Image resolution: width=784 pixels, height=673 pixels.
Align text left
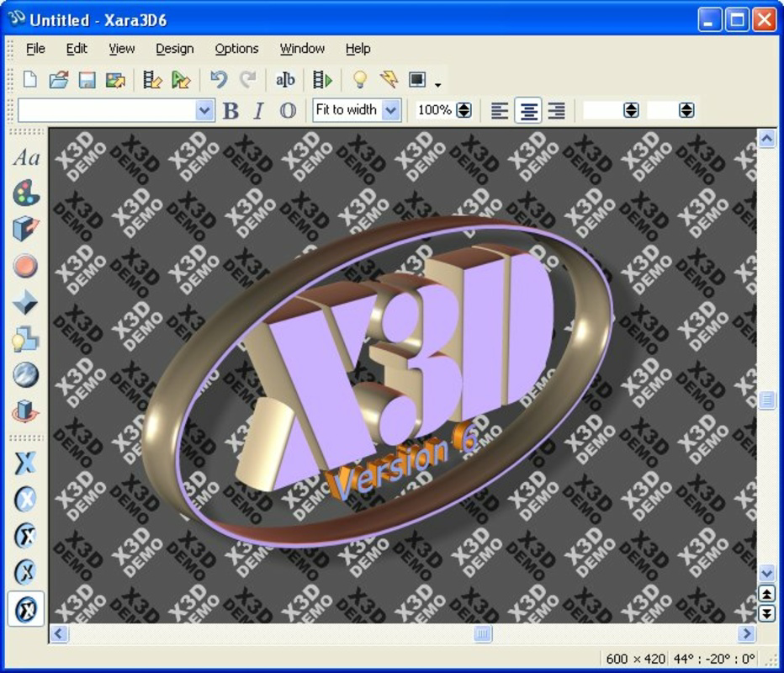(500, 110)
